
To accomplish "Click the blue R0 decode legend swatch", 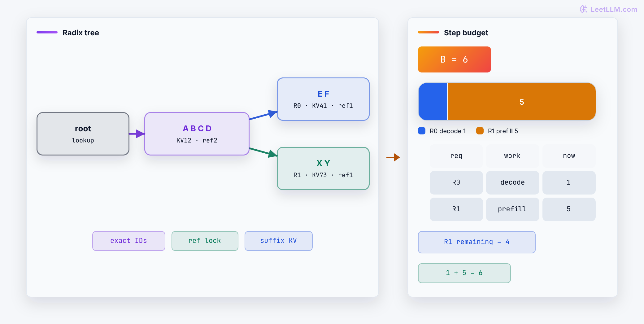I will click(422, 131).
